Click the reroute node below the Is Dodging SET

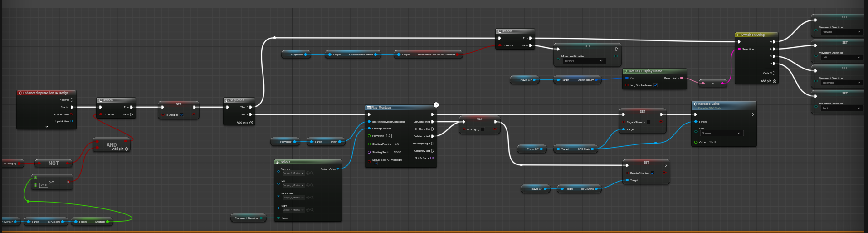(521, 165)
